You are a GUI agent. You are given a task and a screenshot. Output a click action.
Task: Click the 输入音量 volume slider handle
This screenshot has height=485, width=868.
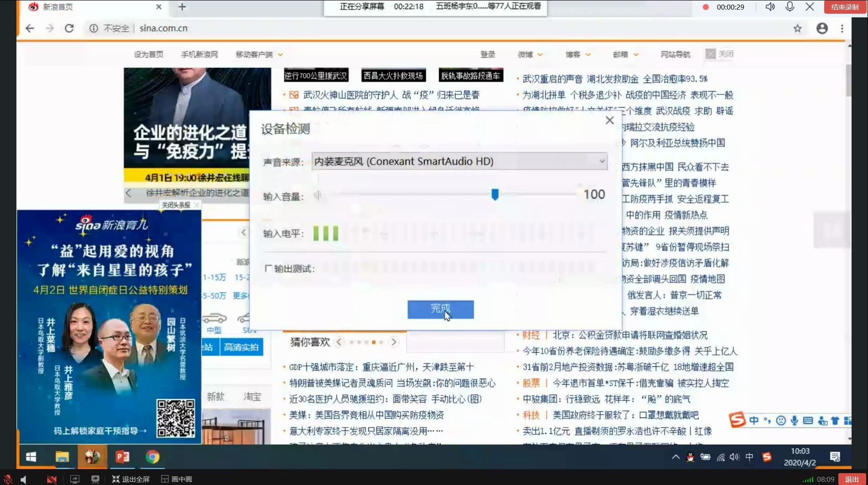pyautogui.click(x=495, y=195)
